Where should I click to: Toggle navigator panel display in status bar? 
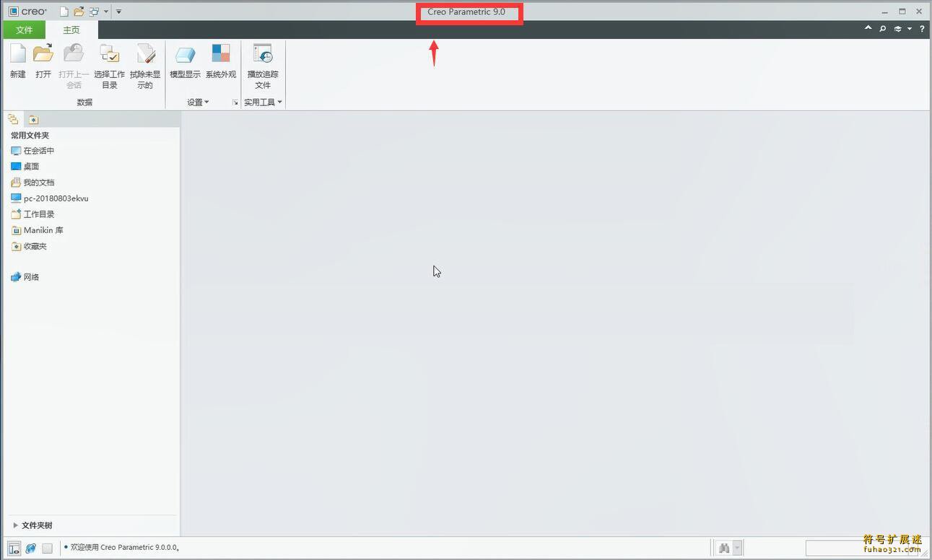pos(14,548)
